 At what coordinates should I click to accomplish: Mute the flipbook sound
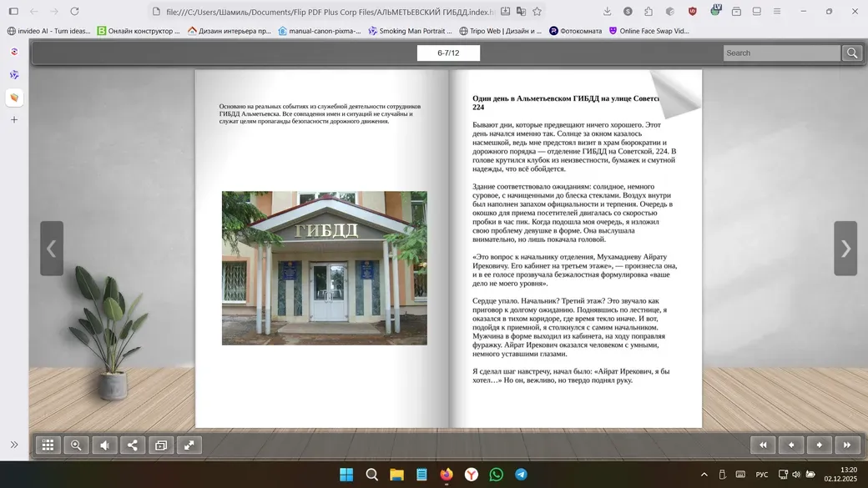coord(104,445)
